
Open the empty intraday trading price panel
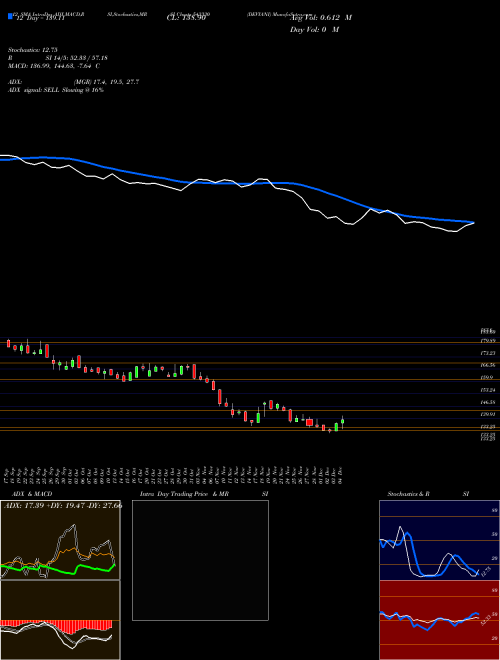tap(200, 560)
